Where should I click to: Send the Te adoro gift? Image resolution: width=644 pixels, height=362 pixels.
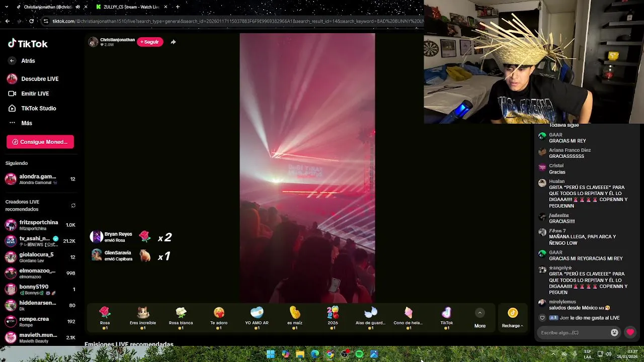pyautogui.click(x=219, y=318)
